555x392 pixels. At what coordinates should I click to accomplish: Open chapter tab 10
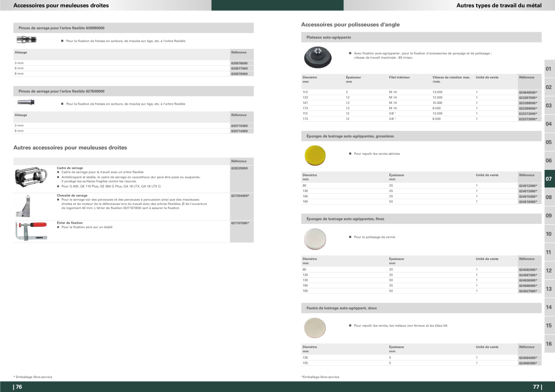coord(549,234)
